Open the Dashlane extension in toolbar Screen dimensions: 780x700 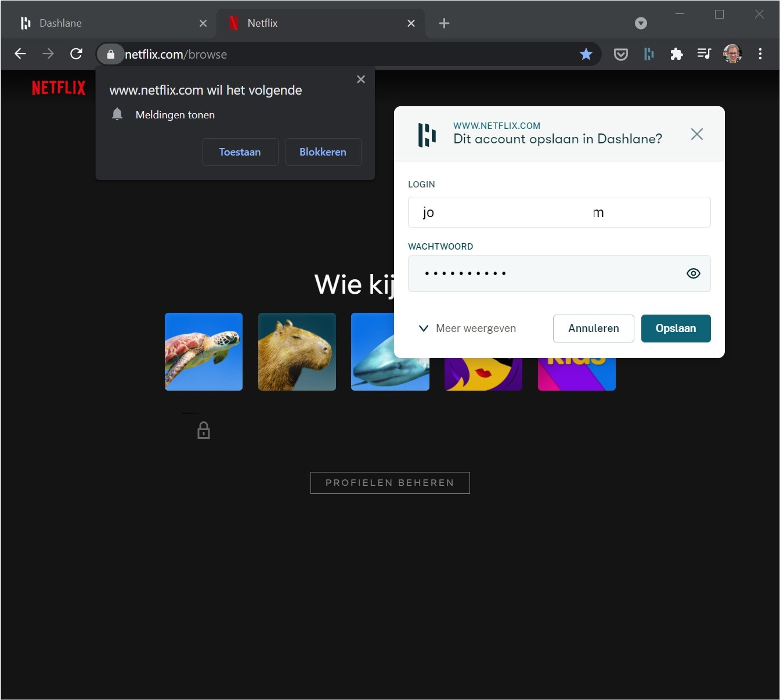[649, 54]
